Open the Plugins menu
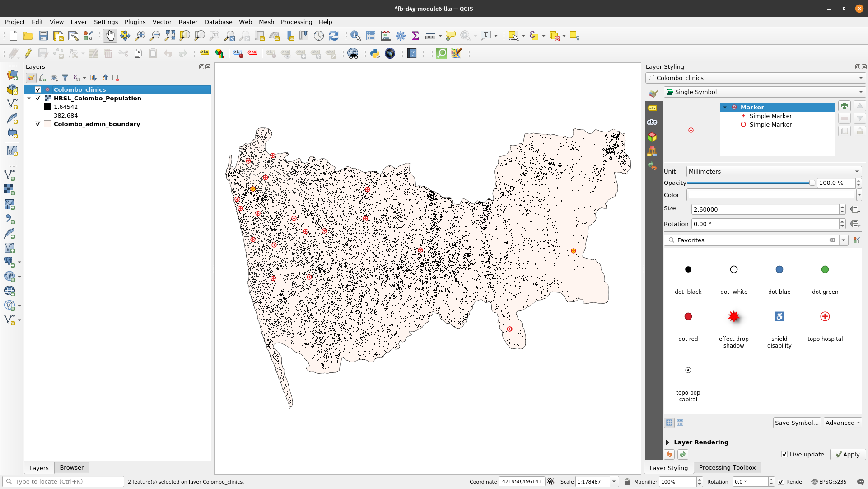Screen dimensions: 868x489 [135, 22]
